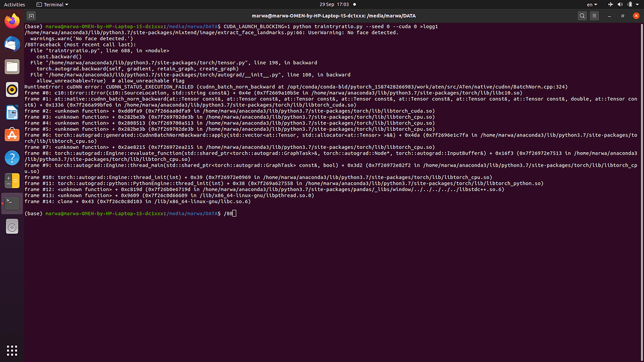Image resolution: width=644 pixels, height=362 pixels.
Task: Open Thunderbird Mail from the dock
Action: 11,43
